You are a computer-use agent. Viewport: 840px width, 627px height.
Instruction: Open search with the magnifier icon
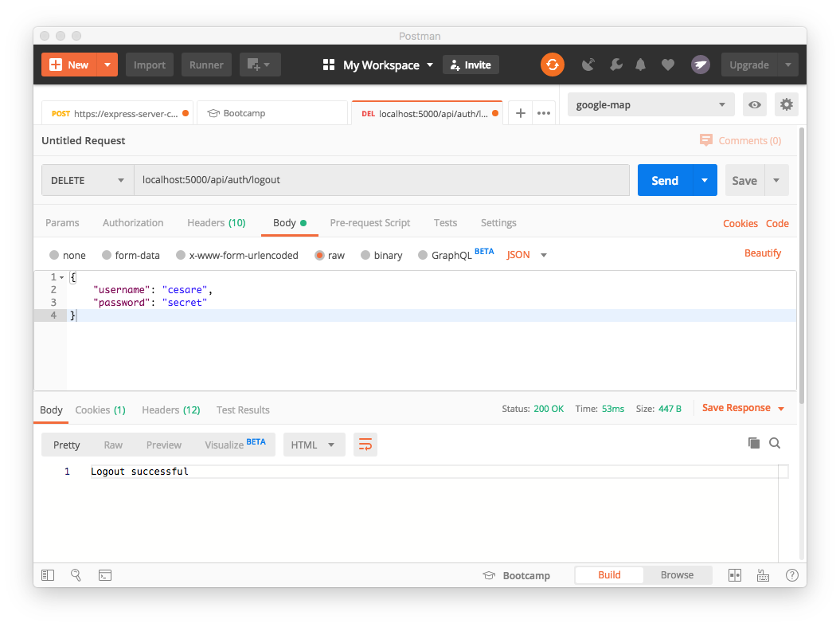(76, 574)
